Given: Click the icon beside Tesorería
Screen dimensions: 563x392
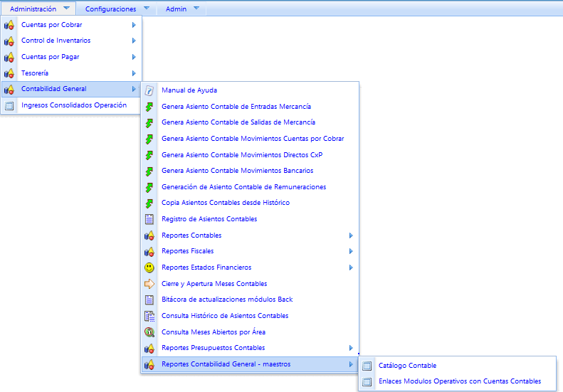Looking at the screenshot, I should point(9,73).
